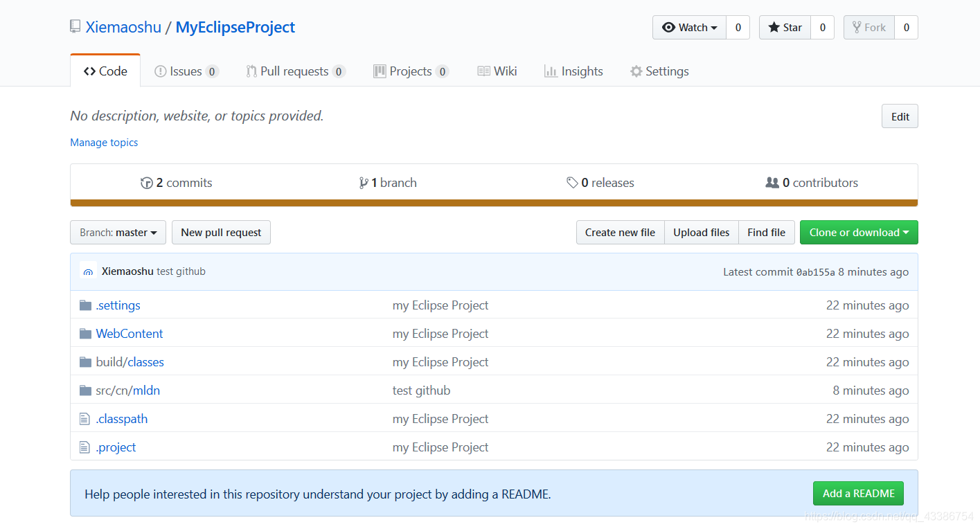
Task: Click Find file button
Action: click(x=766, y=233)
